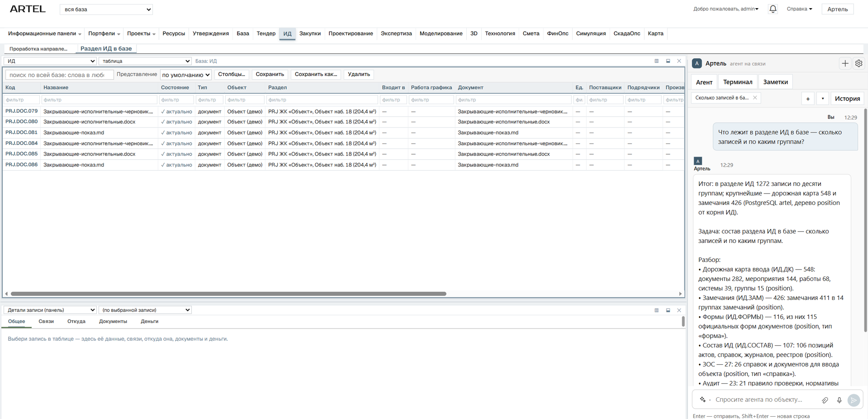Viewport: 868px width, 419px height.
Task: Select the 'Проработка направле...' tab
Action: (38, 49)
